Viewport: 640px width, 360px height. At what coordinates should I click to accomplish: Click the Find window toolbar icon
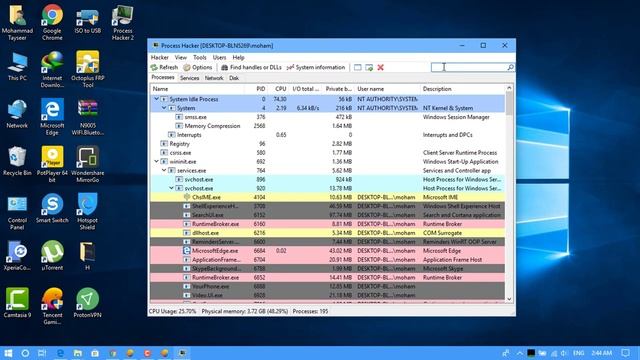(x=358, y=67)
